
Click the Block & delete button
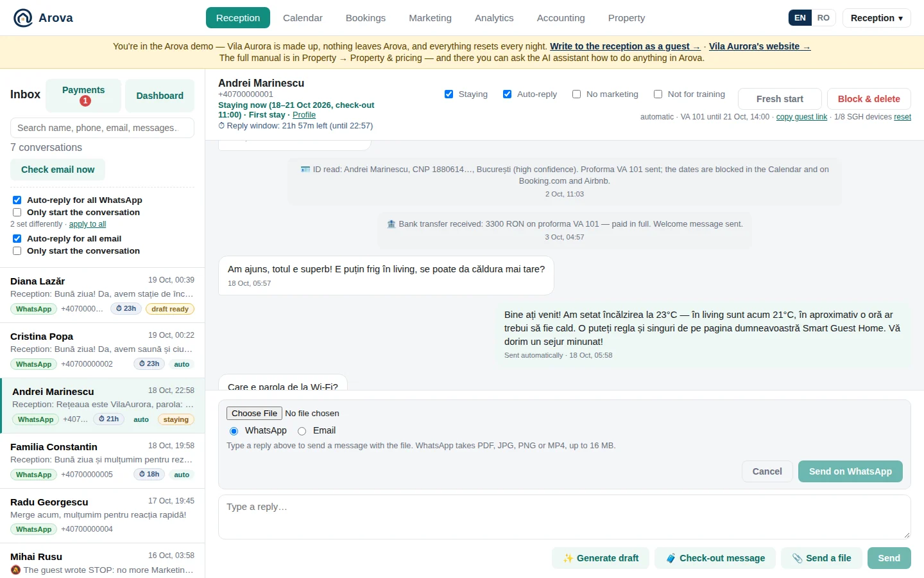(x=869, y=99)
